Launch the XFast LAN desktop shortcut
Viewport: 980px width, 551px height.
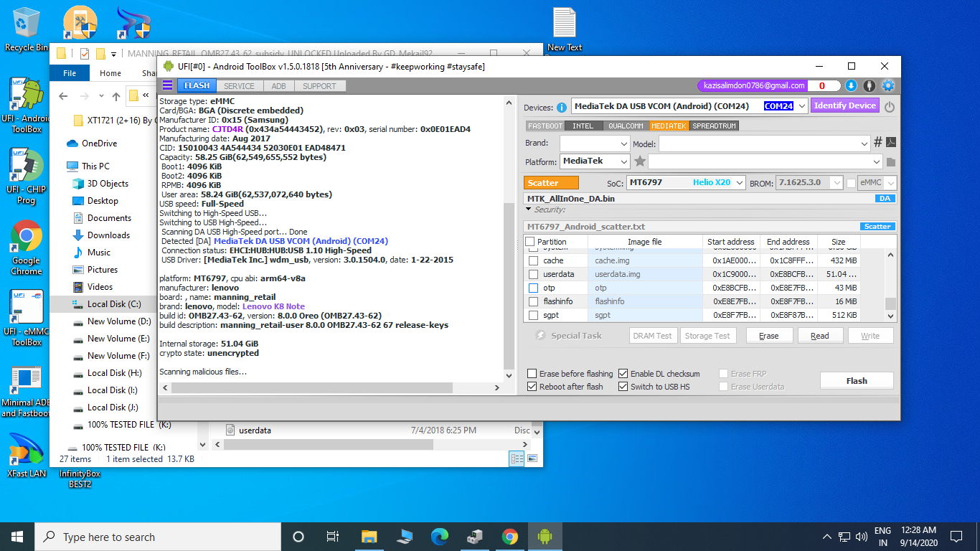[x=26, y=455]
